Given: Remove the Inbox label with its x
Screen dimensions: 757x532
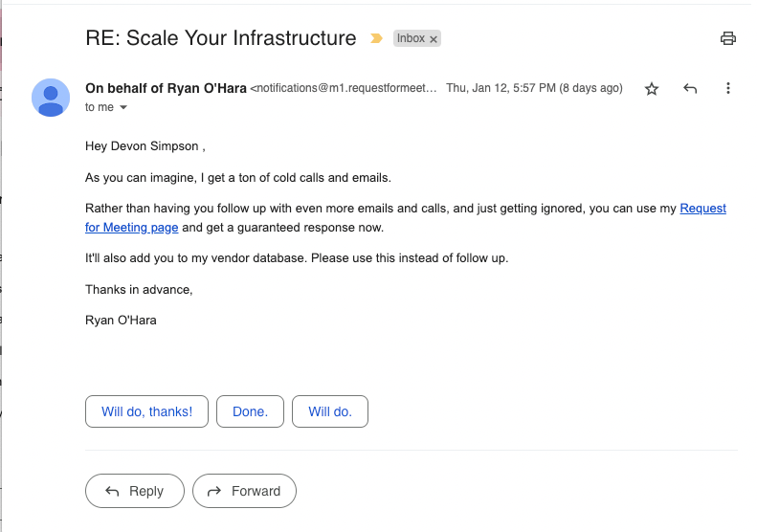Looking at the screenshot, I should tap(434, 39).
